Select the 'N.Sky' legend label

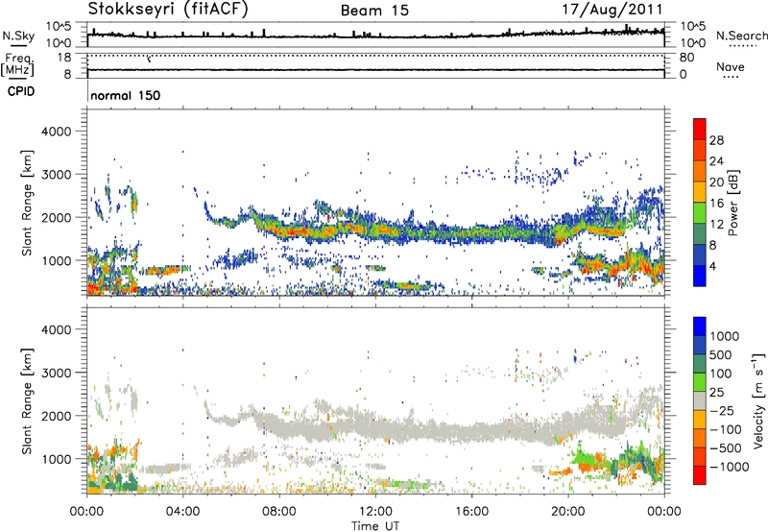point(18,36)
